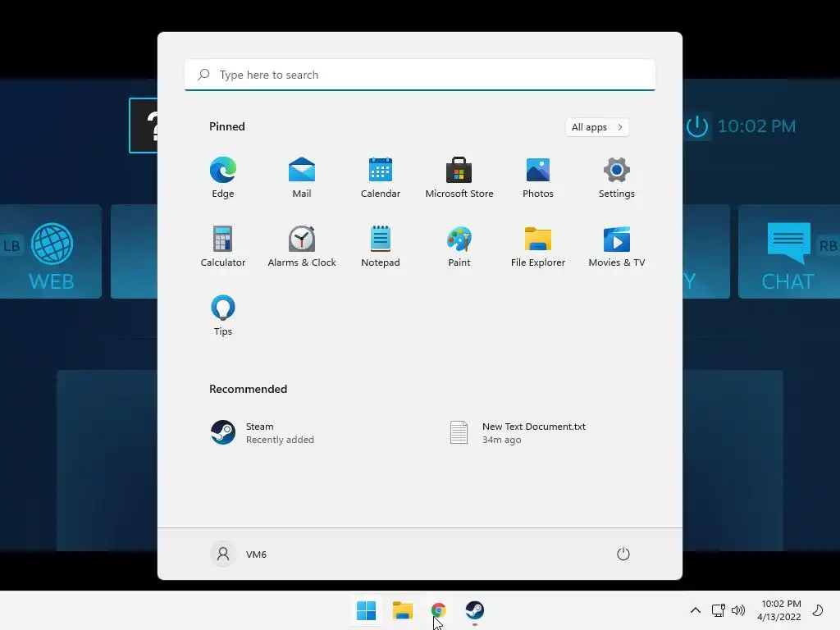Open the Edge browser from Pinned
Image resolution: width=840 pixels, height=630 pixels.
click(223, 177)
